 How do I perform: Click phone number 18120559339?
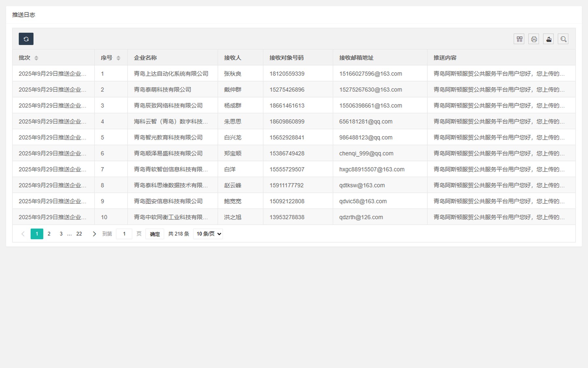(x=287, y=74)
